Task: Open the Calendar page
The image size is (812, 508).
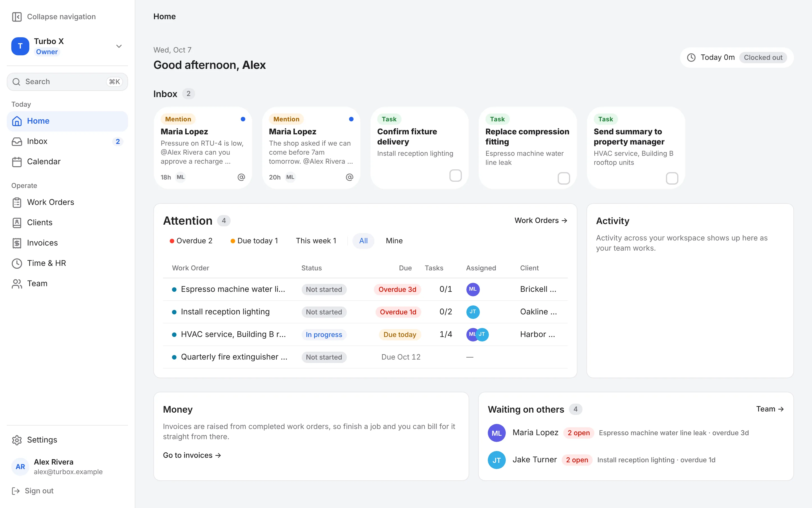Action: (67, 162)
